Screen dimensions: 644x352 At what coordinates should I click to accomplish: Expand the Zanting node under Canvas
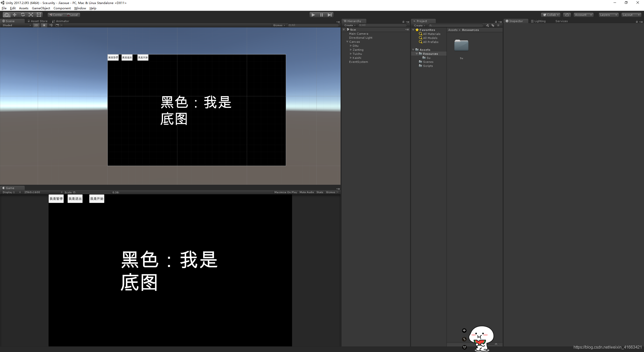(351, 50)
